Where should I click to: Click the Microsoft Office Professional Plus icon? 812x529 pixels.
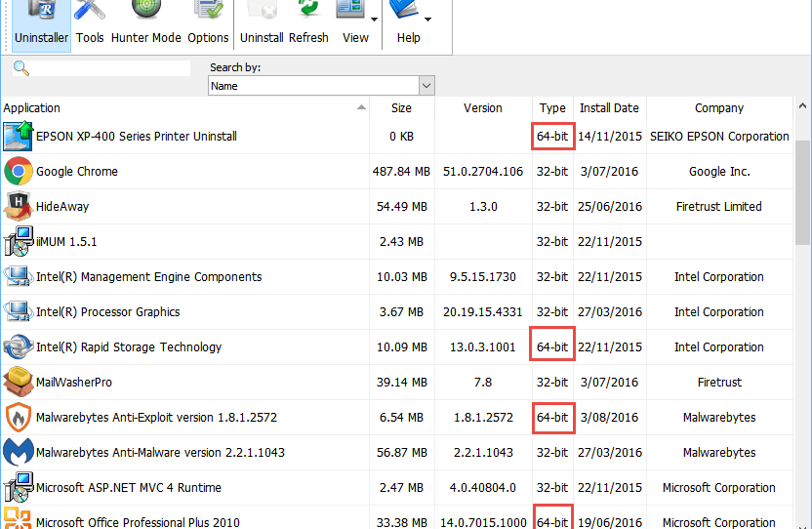coord(19,518)
